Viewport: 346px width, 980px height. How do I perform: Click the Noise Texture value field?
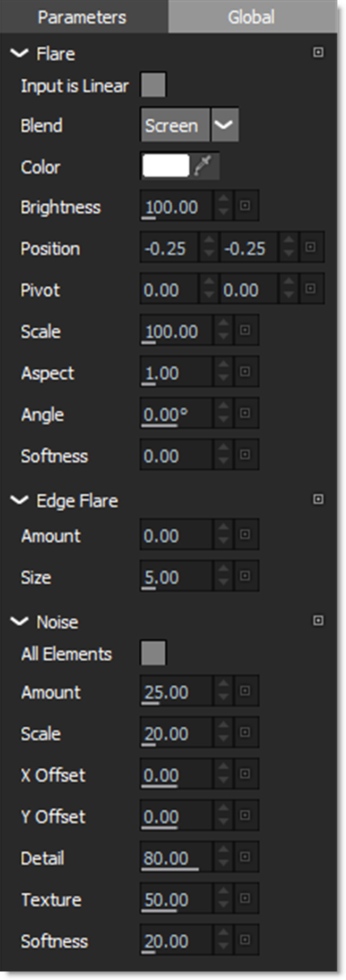coord(176,900)
